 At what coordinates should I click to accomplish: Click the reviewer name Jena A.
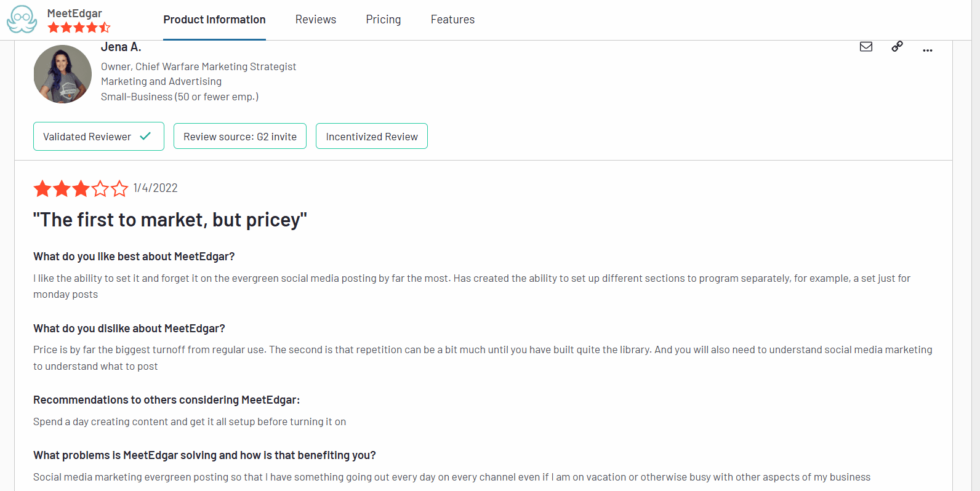click(121, 47)
